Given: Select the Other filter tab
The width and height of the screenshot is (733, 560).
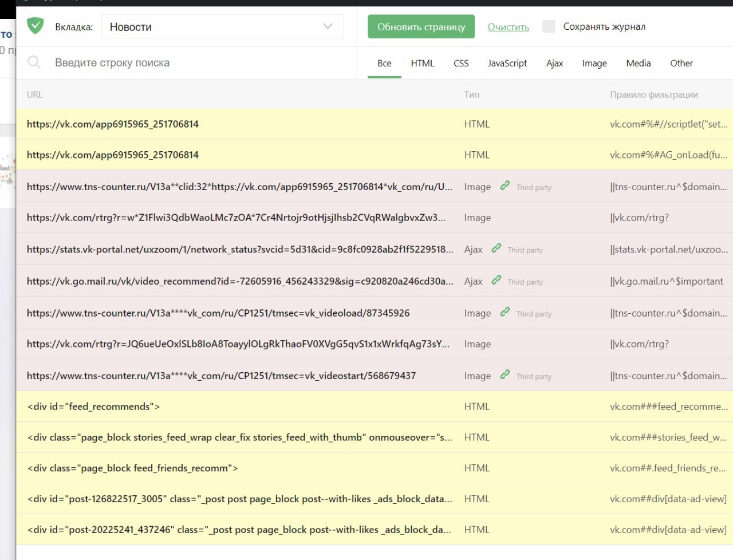Looking at the screenshot, I should (681, 64).
